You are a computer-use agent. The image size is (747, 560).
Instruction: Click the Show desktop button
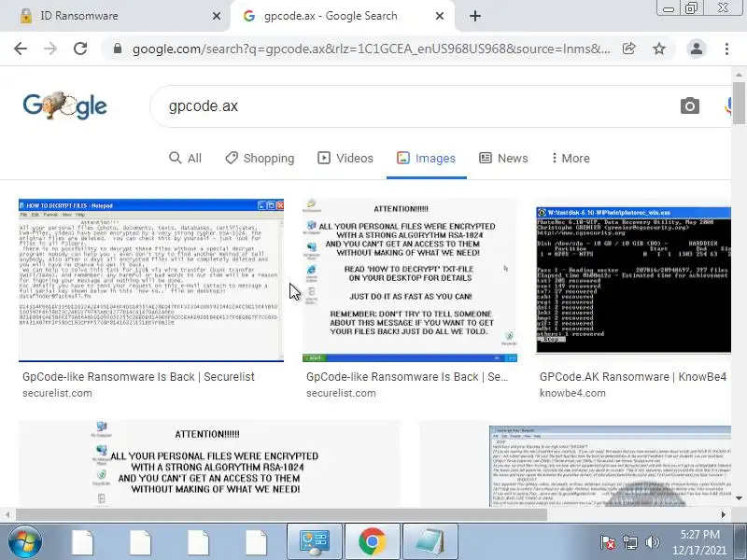click(740, 542)
